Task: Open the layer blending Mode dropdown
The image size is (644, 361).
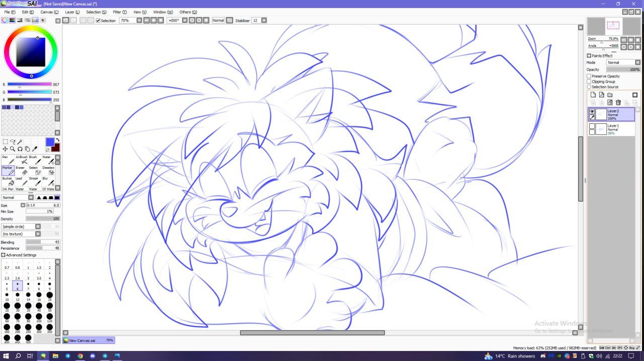Action: pos(623,62)
